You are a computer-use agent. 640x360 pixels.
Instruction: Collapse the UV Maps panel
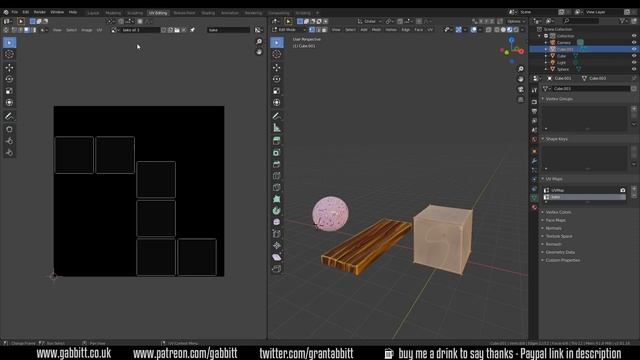[554, 179]
